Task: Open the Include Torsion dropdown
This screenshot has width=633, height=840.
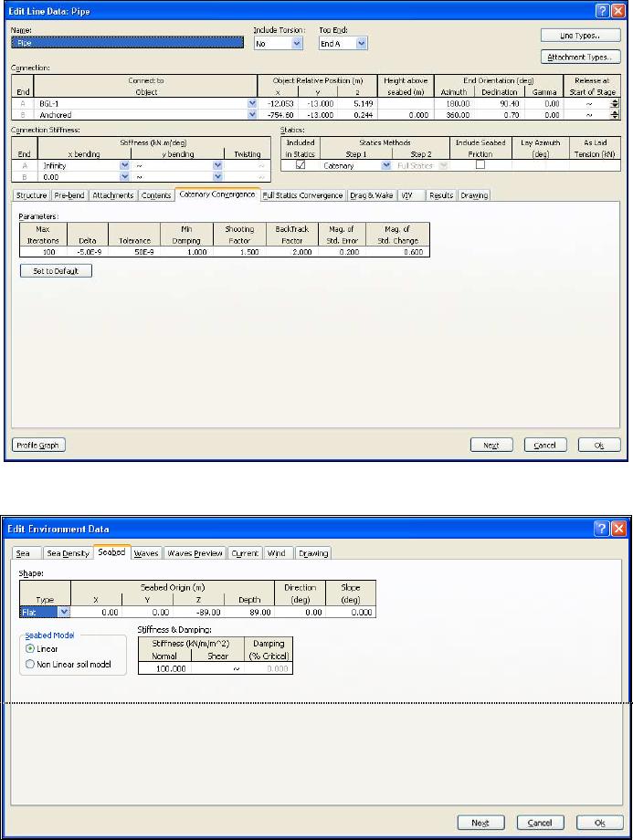Action: 296,43
